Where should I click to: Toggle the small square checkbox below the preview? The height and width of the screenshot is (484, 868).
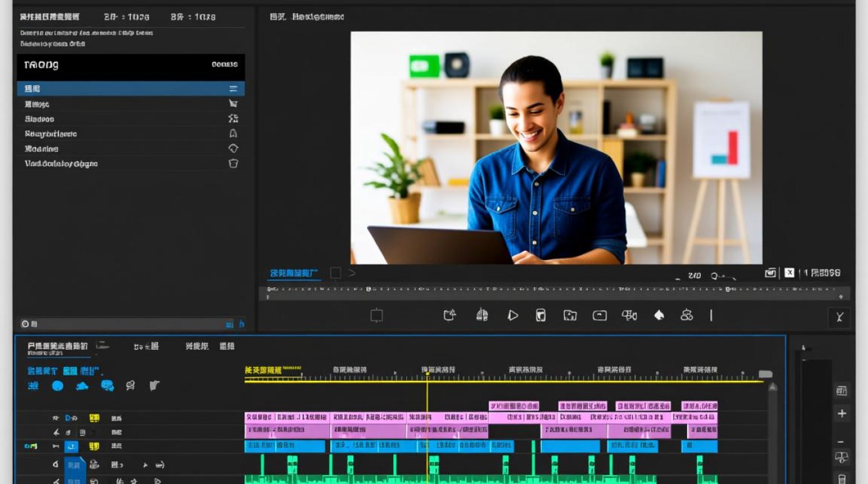[x=335, y=273]
